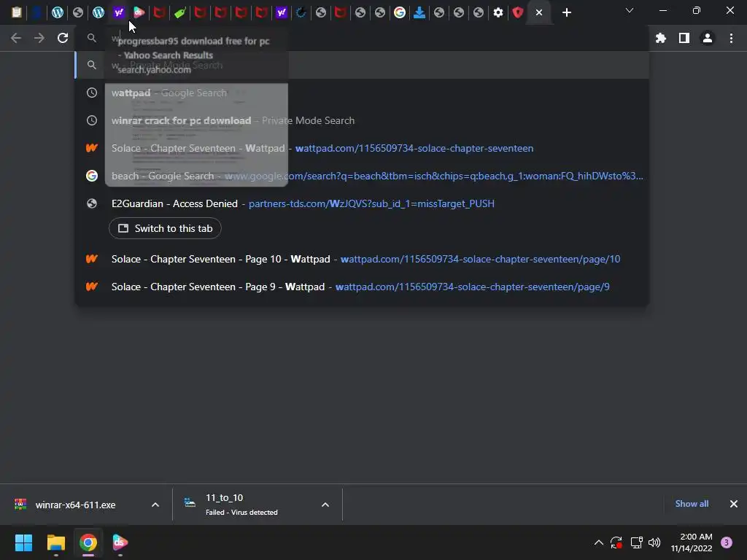Expand options for 11_to_10 download
747x560 pixels.
(x=325, y=505)
